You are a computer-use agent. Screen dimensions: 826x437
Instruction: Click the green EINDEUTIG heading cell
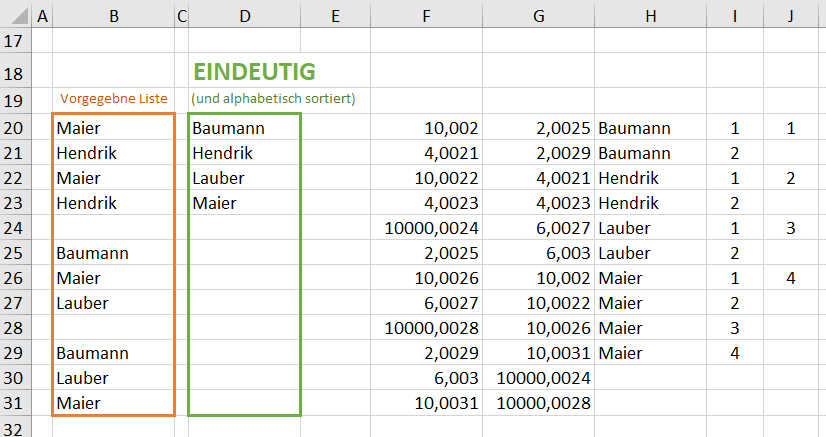pyautogui.click(x=254, y=72)
